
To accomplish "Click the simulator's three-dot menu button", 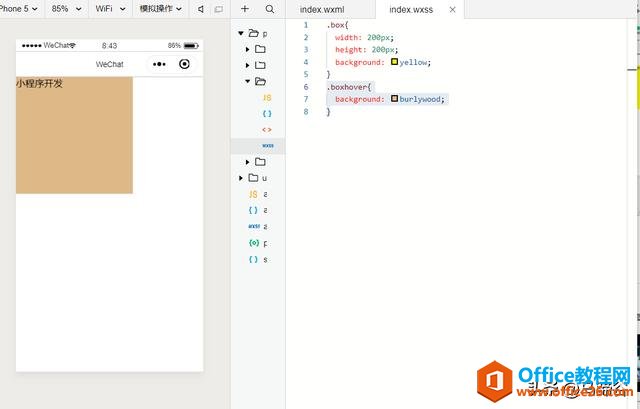I will (159, 64).
